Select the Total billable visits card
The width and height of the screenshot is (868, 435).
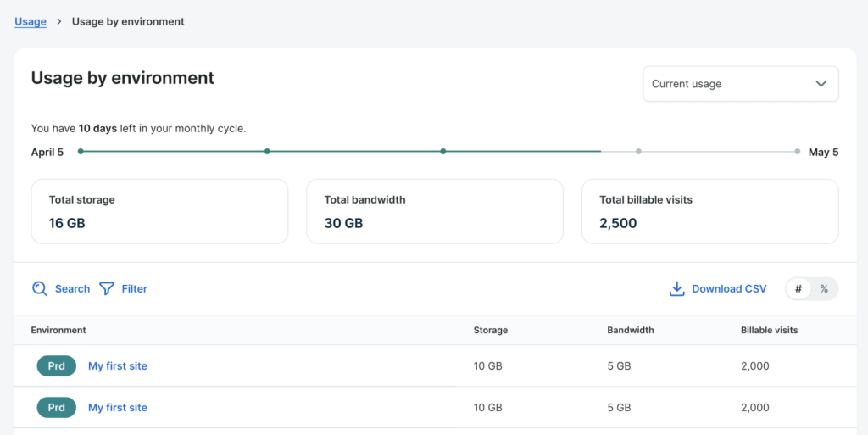point(709,211)
